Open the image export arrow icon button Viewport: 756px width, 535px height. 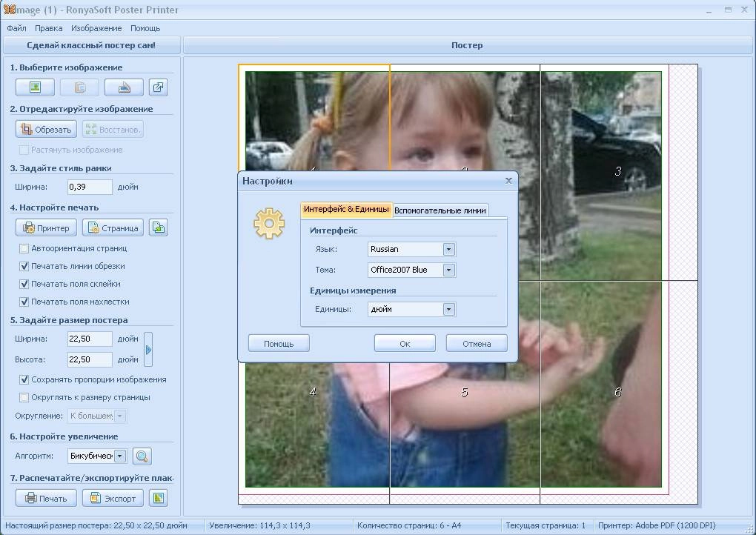point(158,87)
